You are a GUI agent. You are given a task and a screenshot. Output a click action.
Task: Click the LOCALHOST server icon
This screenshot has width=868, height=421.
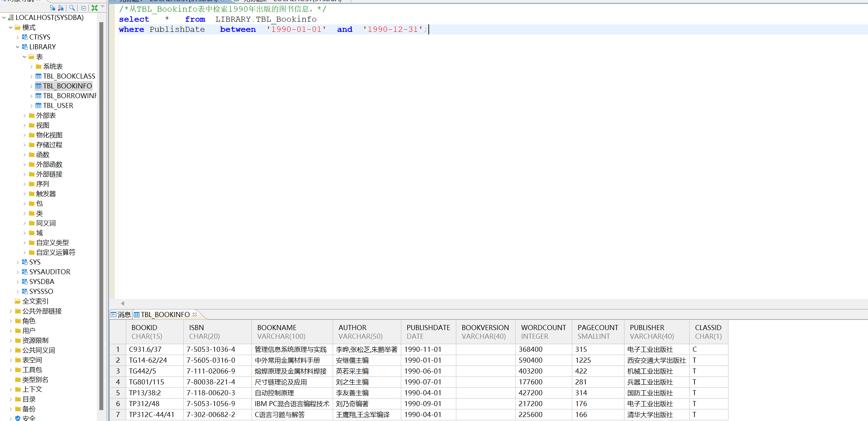11,17
